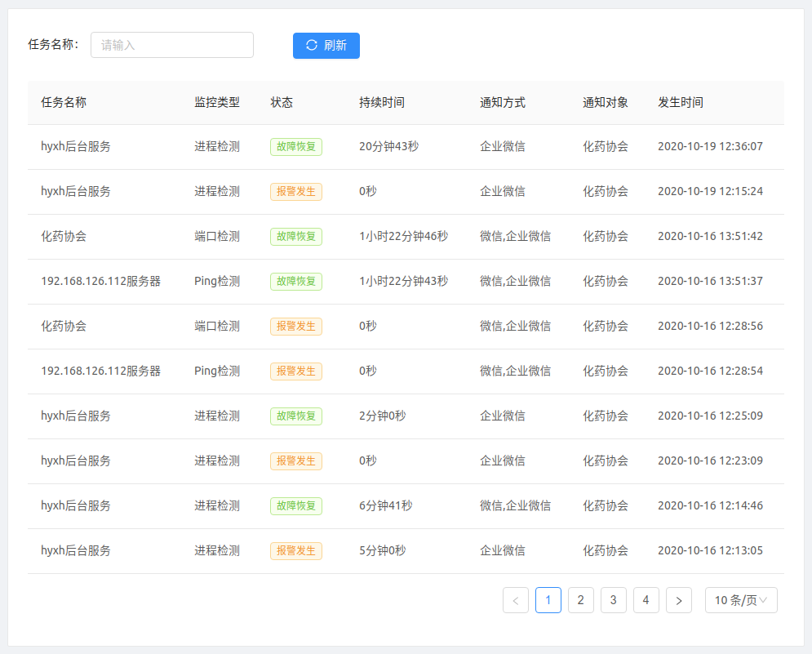Click 故障恢复 tag in the first row

pyautogui.click(x=296, y=147)
